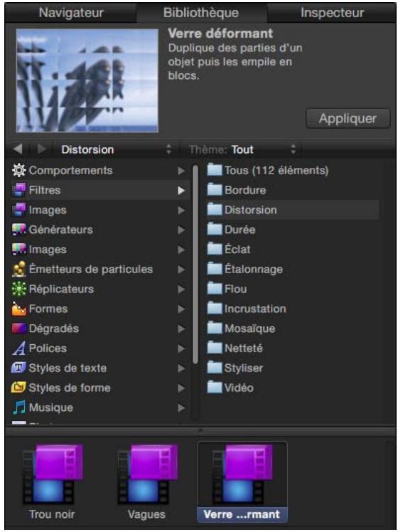Screen dimensions: 398x532
Task: Expand the Générateurs arrow
Action: click(181, 230)
